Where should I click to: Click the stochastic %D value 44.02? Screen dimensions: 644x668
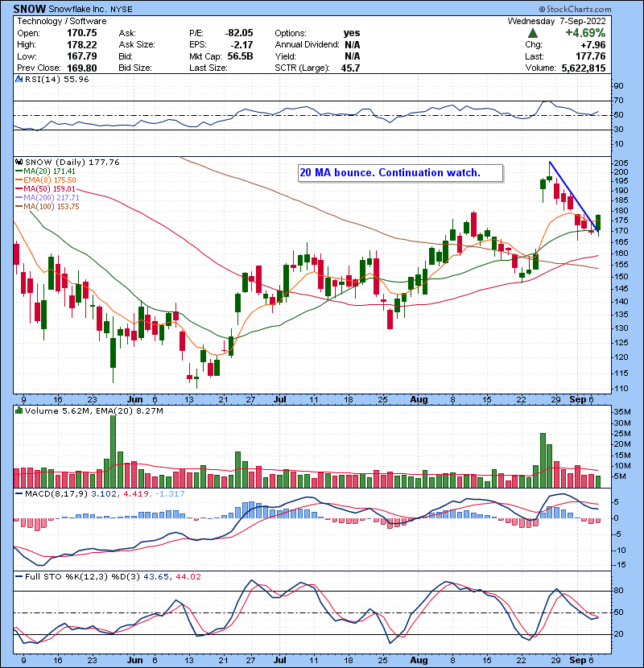188,577
